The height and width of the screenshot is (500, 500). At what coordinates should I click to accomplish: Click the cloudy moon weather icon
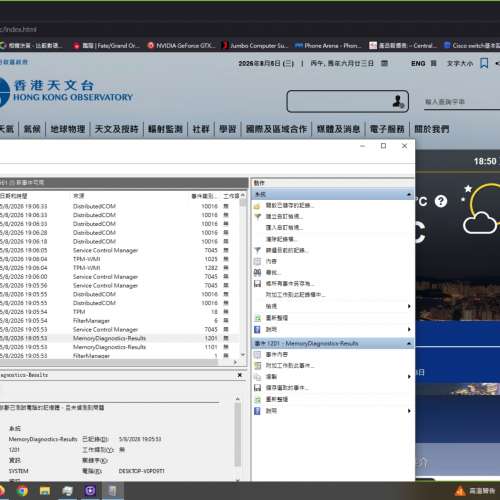[x=482, y=208]
